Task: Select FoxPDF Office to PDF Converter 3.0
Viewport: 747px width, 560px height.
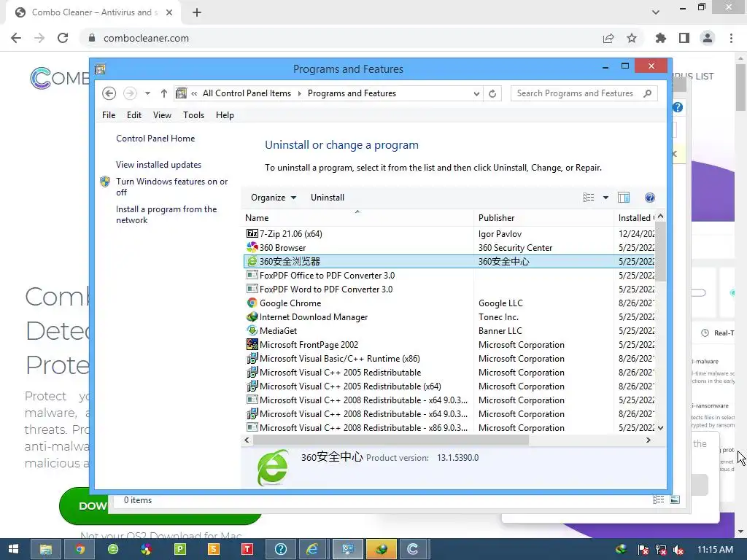Action: click(x=327, y=275)
